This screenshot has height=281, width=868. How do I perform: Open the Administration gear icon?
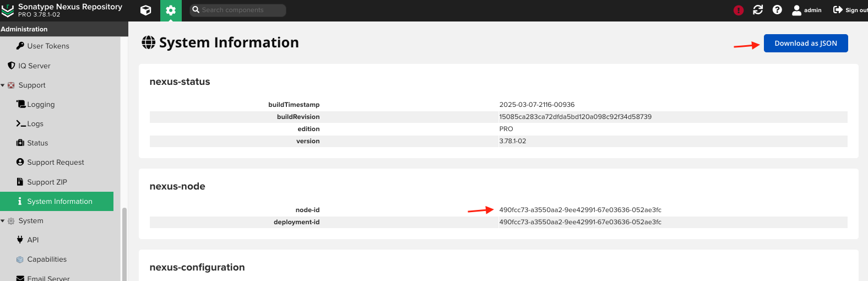click(x=171, y=10)
